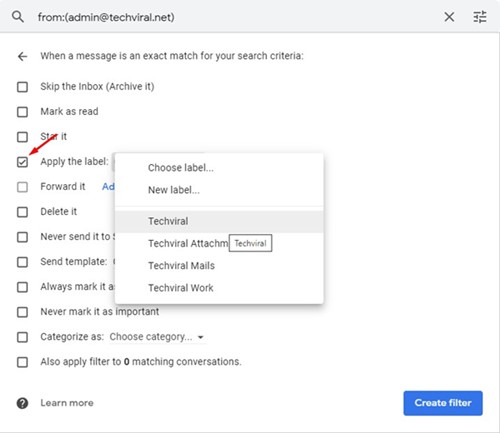This screenshot has height=433, width=500.
Task: Enable Mark as read checkbox
Action: (22, 112)
